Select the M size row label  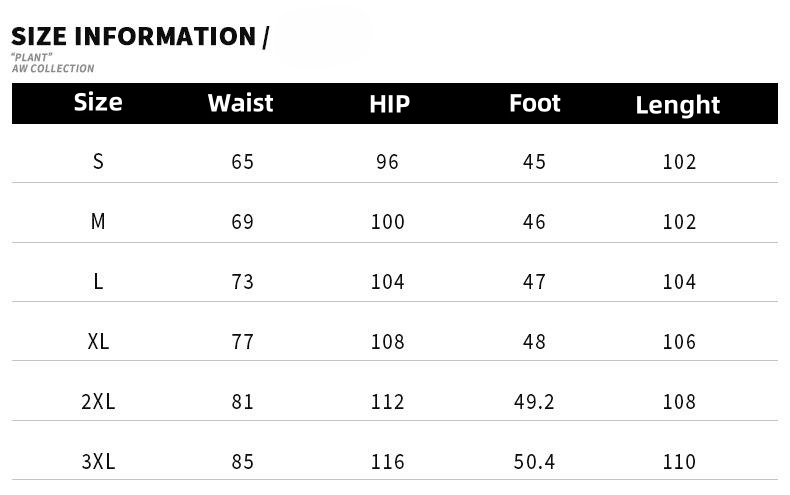pyautogui.click(x=98, y=221)
